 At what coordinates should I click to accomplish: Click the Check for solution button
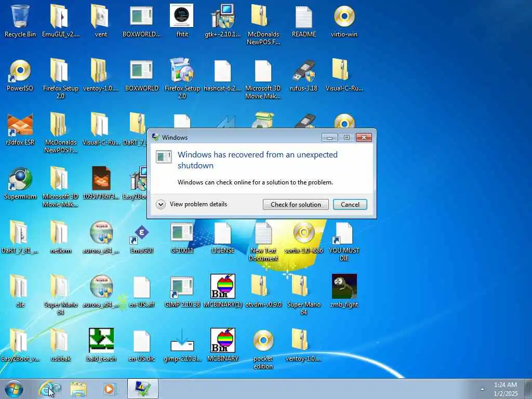pyautogui.click(x=296, y=204)
